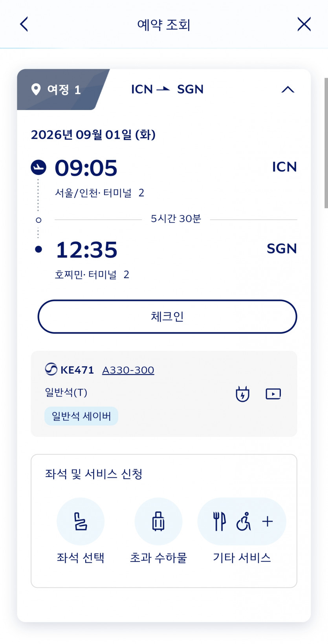Tap the 체크인 check-in button
The height and width of the screenshot is (644, 328).
167,317
